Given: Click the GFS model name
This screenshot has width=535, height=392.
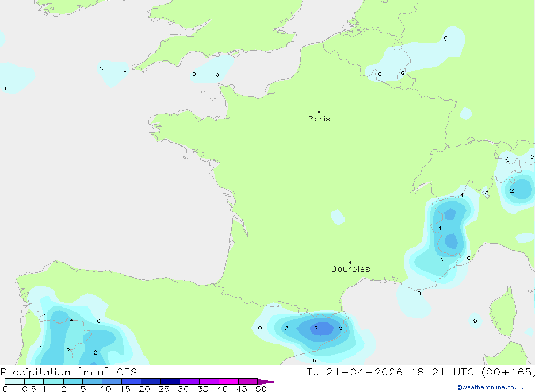Looking at the screenshot, I should point(127,372).
